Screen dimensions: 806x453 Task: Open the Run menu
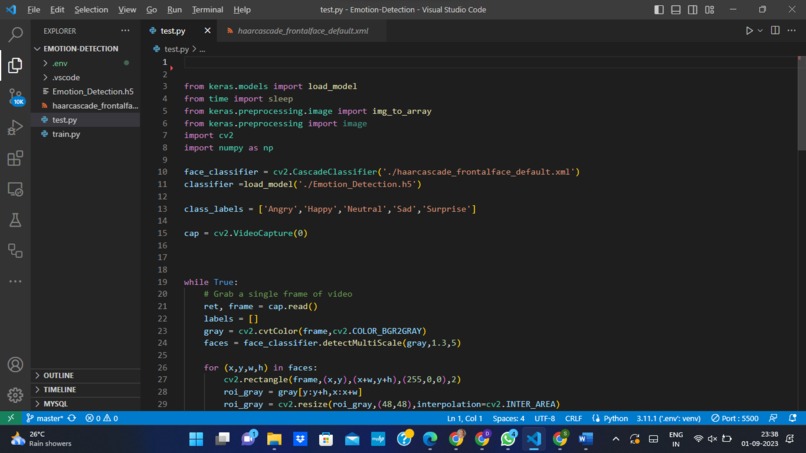pos(174,10)
